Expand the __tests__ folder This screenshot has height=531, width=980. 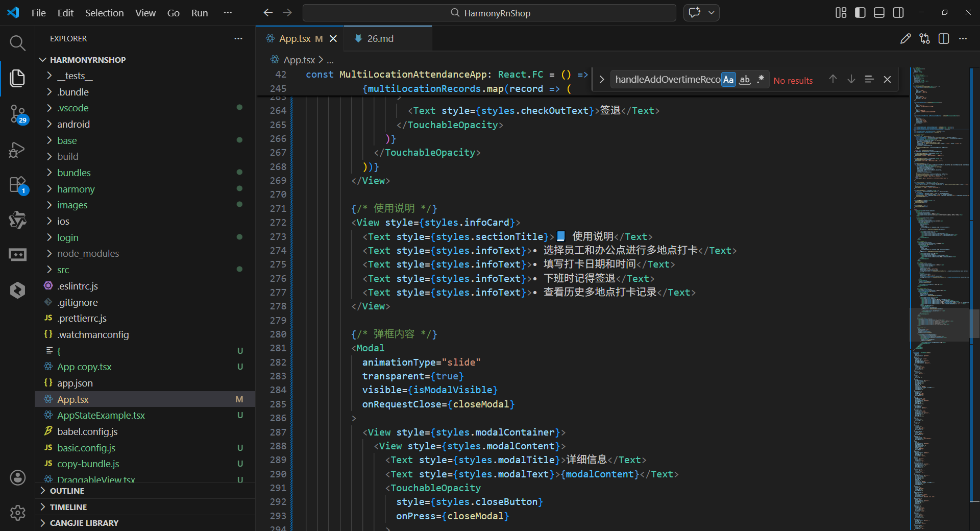pos(145,76)
